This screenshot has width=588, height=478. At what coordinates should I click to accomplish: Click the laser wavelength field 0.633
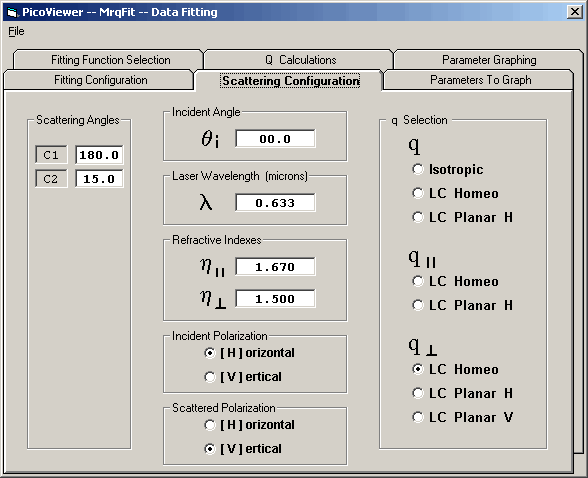pos(275,203)
